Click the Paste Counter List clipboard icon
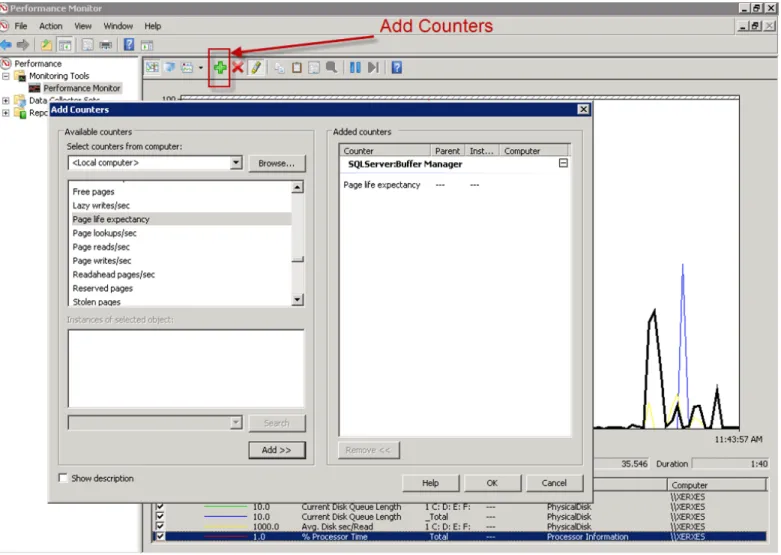781x555 pixels. tap(297, 67)
